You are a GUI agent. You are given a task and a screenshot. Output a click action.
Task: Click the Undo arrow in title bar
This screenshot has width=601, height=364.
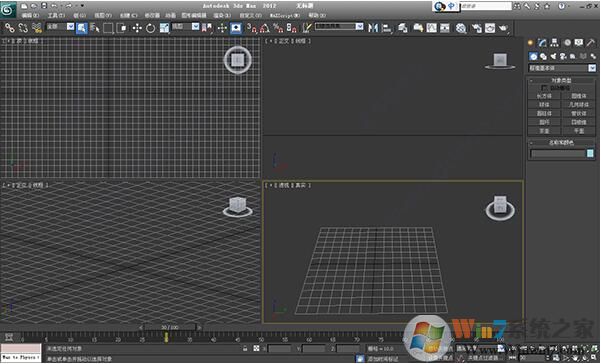click(54, 6)
